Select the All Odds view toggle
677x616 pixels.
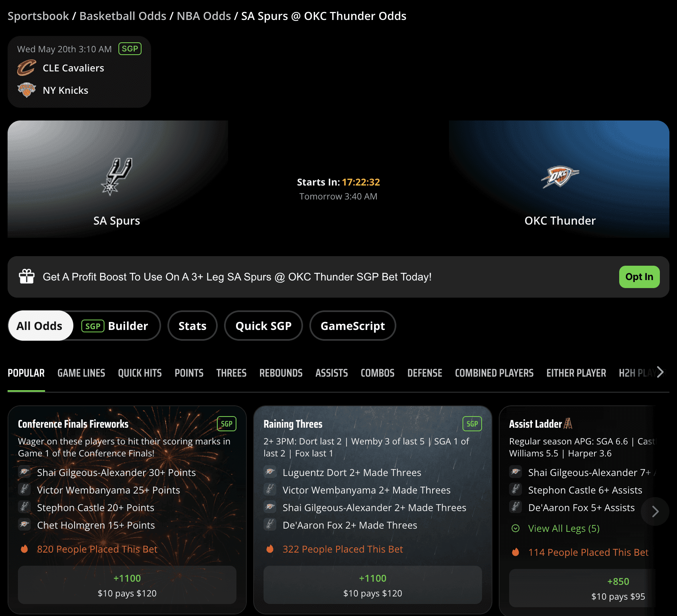point(40,326)
